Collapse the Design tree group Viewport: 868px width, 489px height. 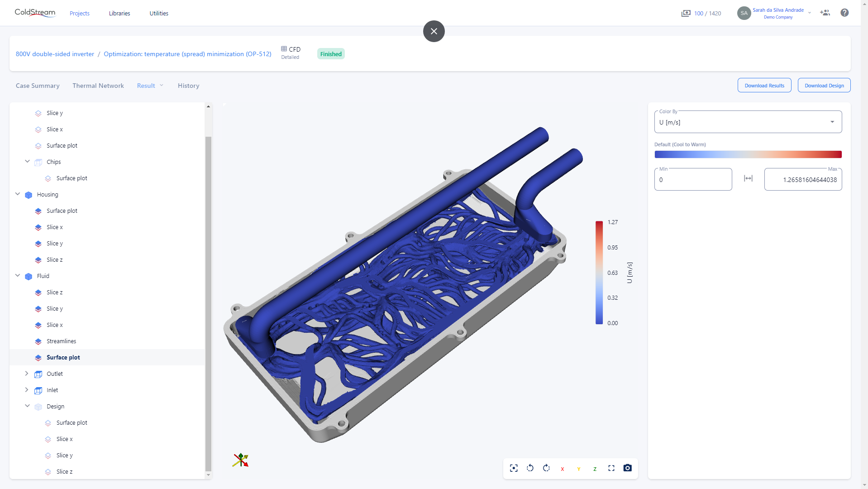click(x=27, y=406)
